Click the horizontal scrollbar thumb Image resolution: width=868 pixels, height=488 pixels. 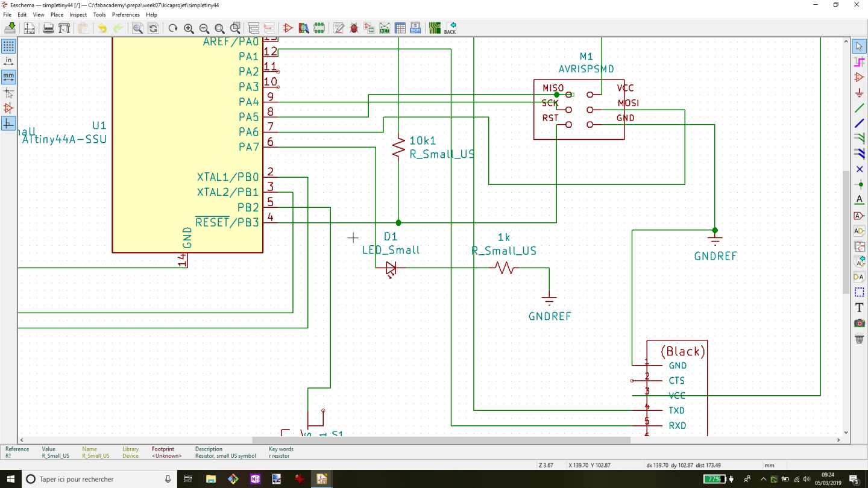coord(441,440)
